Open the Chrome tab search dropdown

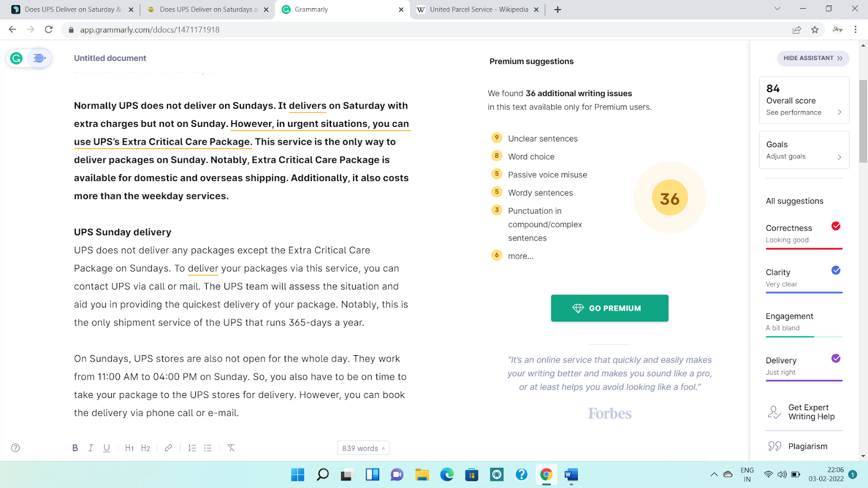tap(777, 9)
